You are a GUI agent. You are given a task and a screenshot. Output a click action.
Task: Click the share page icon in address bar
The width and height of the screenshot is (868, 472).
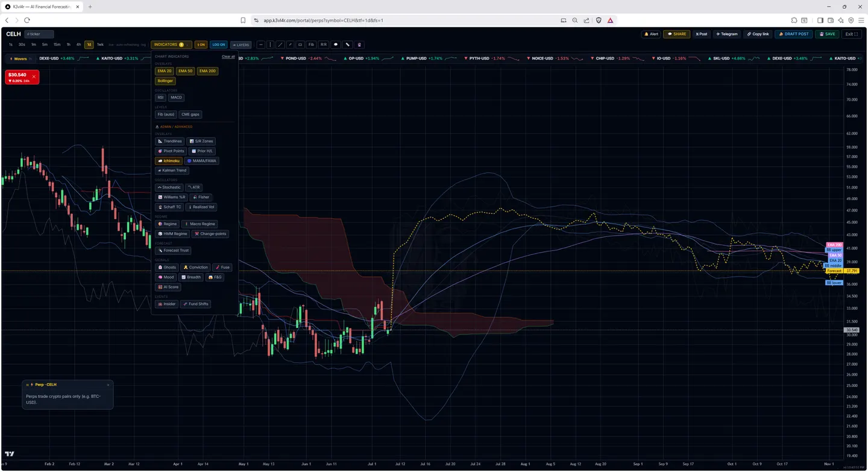tap(587, 20)
